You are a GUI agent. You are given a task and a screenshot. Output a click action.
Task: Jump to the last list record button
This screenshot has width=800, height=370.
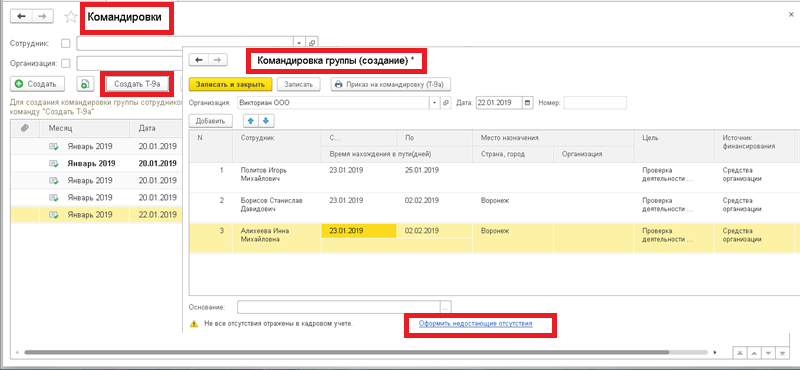pyautogui.click(x=783, y=353)
